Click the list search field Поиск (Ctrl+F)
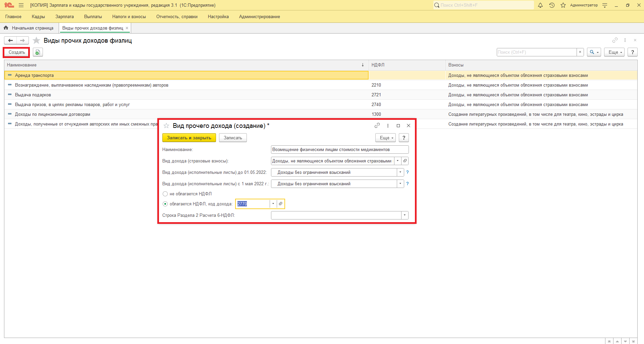Viewport: 644px width, 344px height. [537, 52]
